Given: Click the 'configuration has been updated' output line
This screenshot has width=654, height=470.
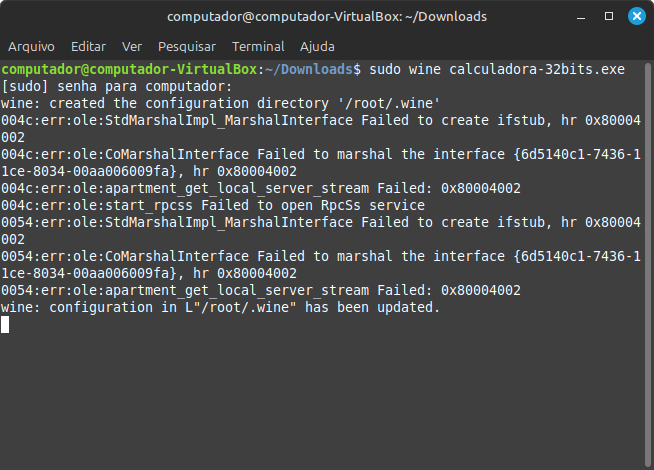Looking at the screenshot, I should pos(220,307).
